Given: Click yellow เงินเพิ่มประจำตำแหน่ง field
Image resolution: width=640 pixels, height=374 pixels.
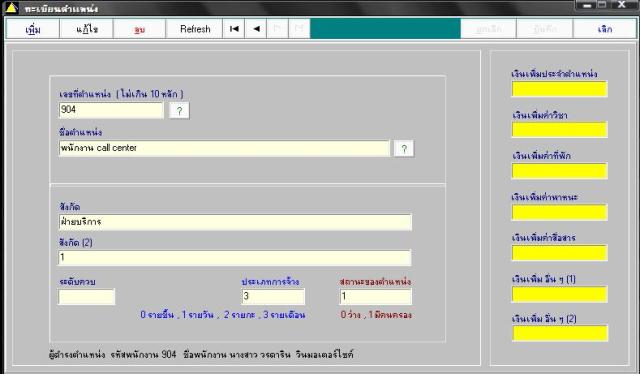Looking at the screenshot, I should 560,89.
